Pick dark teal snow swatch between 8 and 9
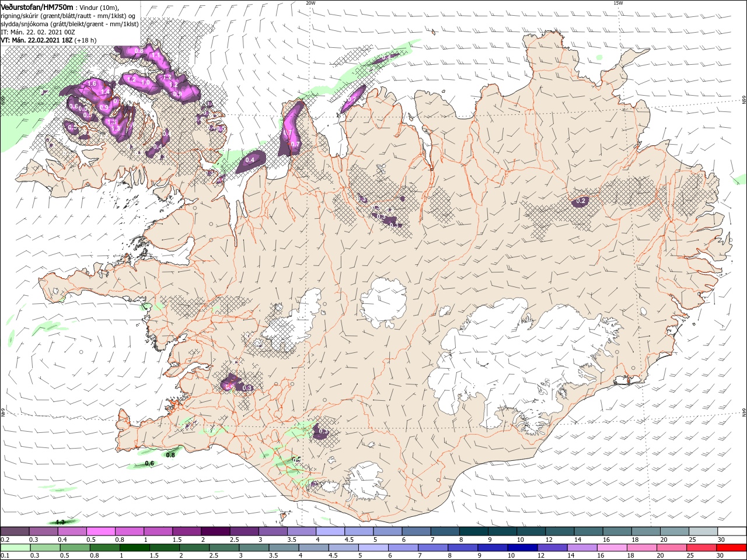The width and height of the screenshot is (747, 560). point(473,531)
